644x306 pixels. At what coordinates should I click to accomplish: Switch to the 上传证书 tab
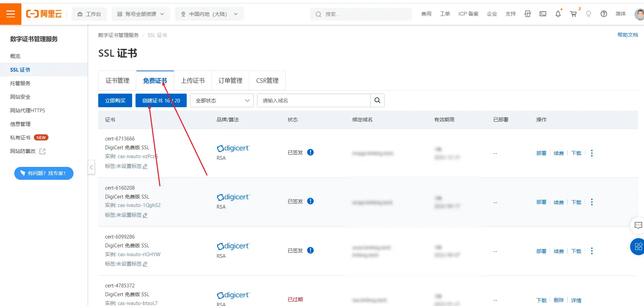[193, 81]
